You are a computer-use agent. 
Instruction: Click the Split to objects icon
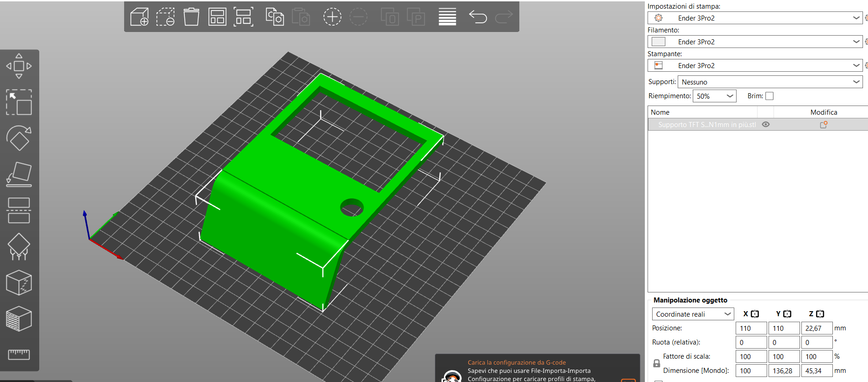click(x=390, y=17)
